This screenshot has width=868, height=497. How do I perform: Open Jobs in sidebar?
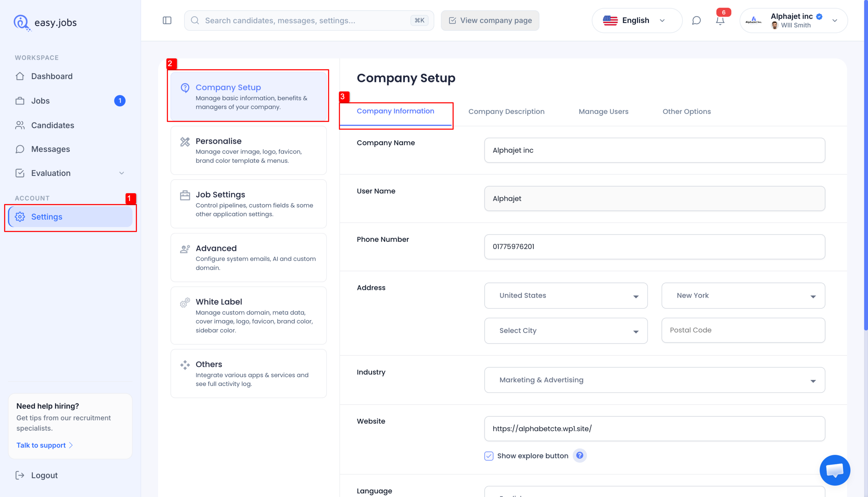point(70,101)
